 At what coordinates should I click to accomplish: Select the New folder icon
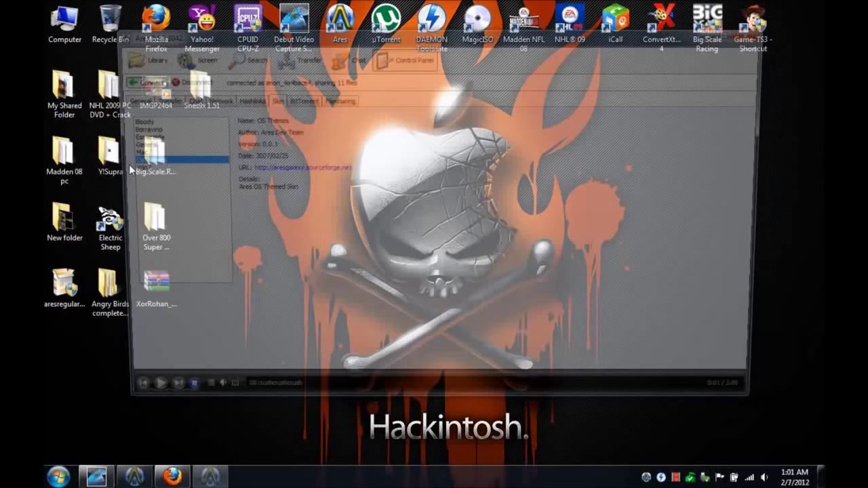(64, 222)
